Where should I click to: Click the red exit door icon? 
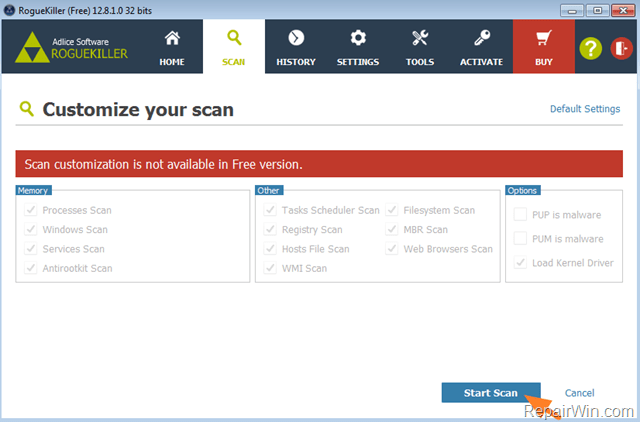pyautogui.click(x=621, y=48)
